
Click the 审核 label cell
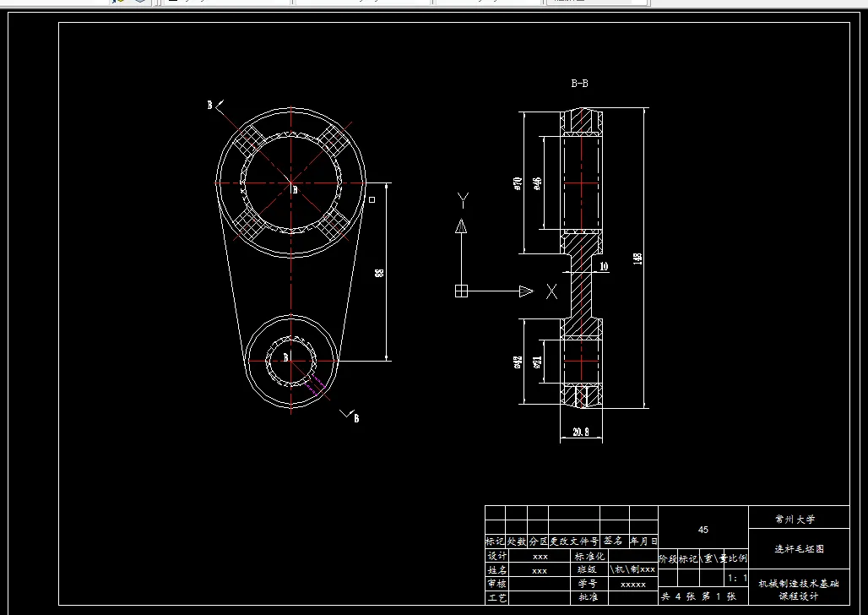pos(496,584)
